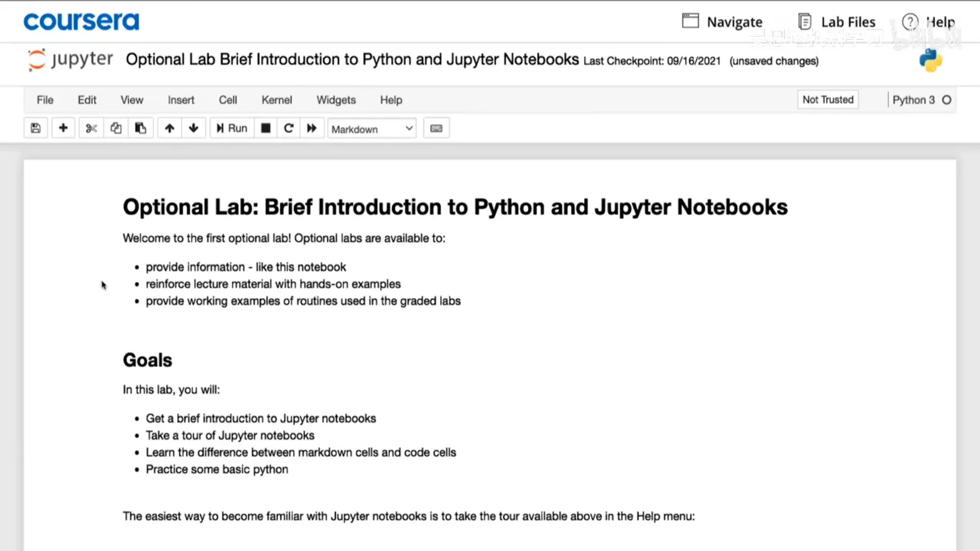Click 'provide working examples of routines' bullet

[303, 301]
